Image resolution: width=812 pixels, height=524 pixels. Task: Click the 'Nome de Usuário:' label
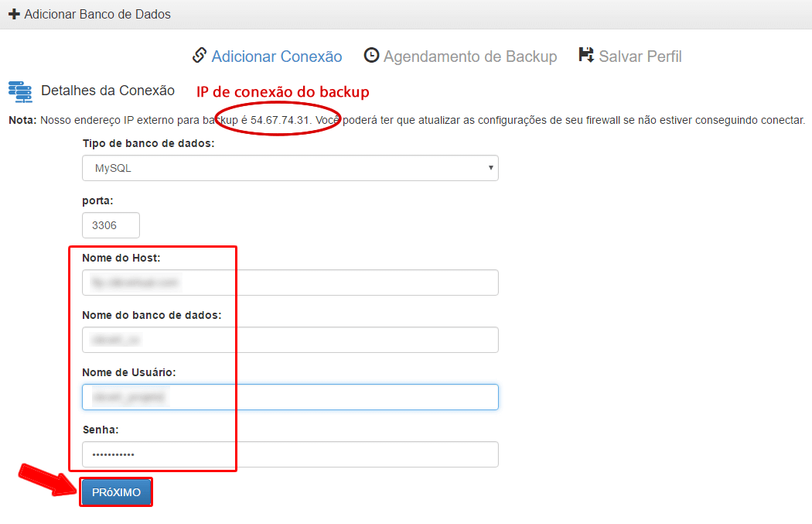click(129, 372)
